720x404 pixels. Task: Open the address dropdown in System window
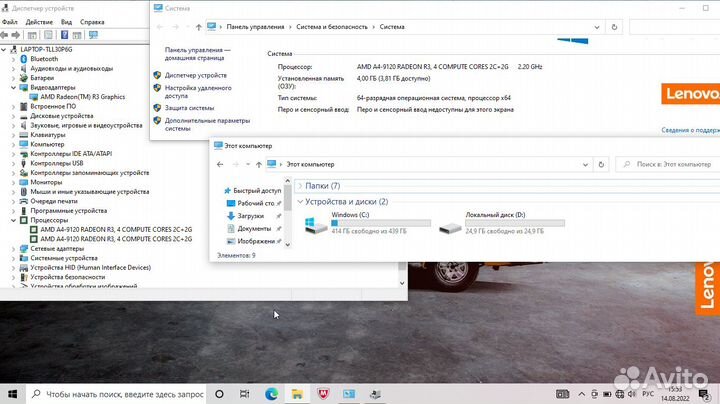[x=596, y=27]
